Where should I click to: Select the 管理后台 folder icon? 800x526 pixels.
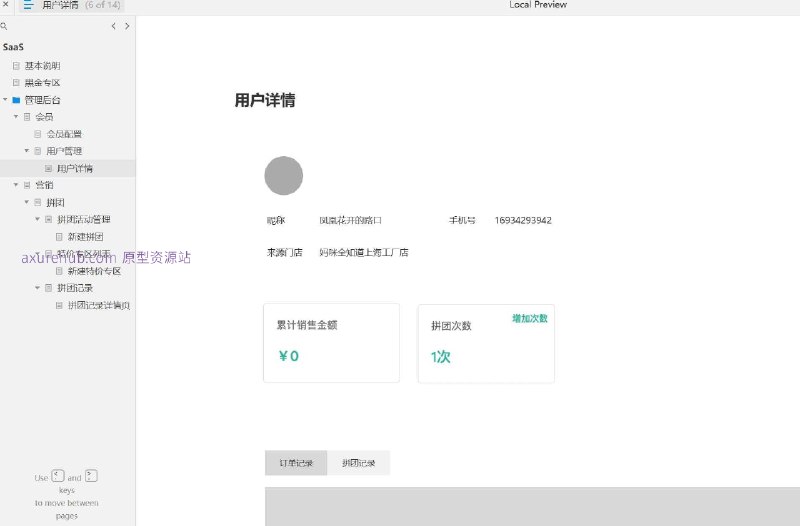pyautogui.click(x=16, y=100)
